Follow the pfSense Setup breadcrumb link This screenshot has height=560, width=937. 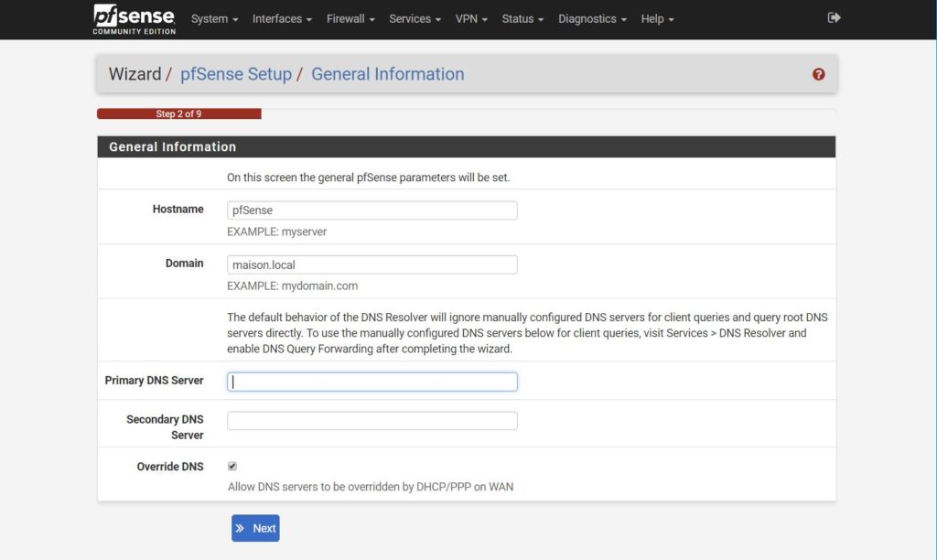236,74
